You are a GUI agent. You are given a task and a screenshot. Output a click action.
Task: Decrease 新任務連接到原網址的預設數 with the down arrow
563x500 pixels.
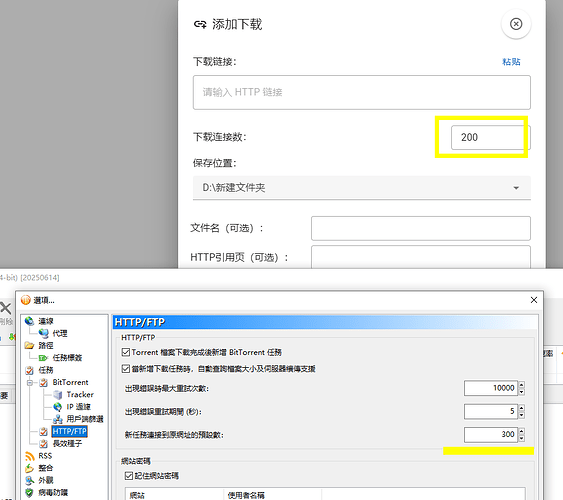[521, 439]
